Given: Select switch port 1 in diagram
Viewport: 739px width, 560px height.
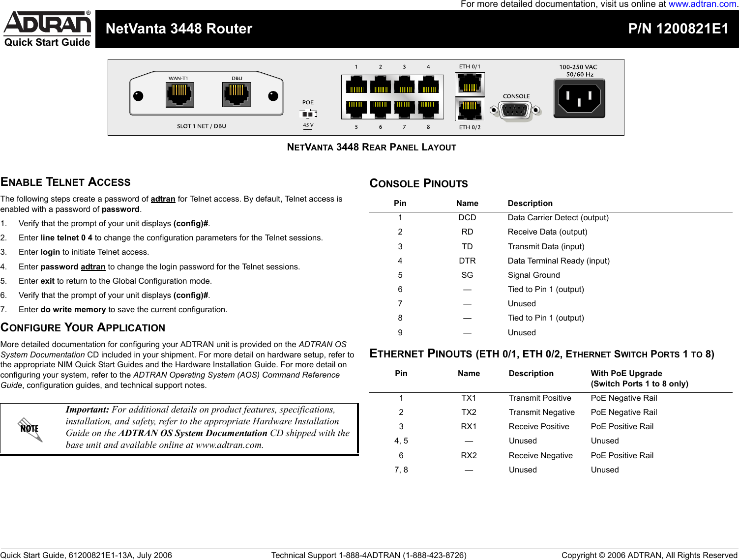Looking at the screenshot, I should [x=356, y=85].
